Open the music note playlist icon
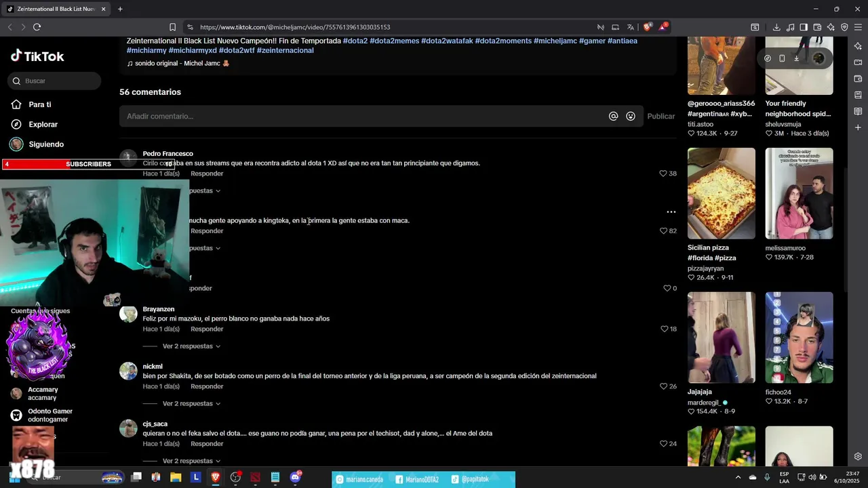Viewport: 868px width, 488px height. pos(790,27)
